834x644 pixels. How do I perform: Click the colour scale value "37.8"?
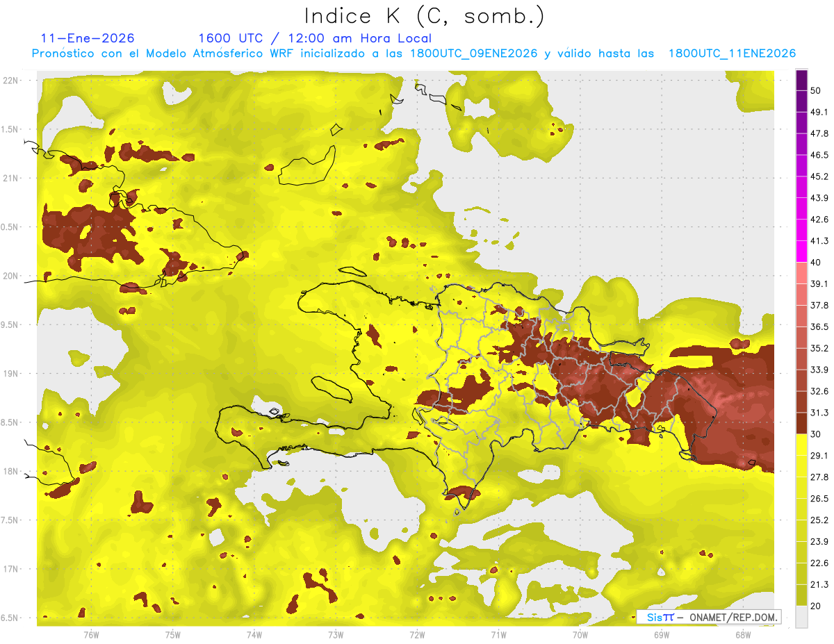(x=819, y=305)
